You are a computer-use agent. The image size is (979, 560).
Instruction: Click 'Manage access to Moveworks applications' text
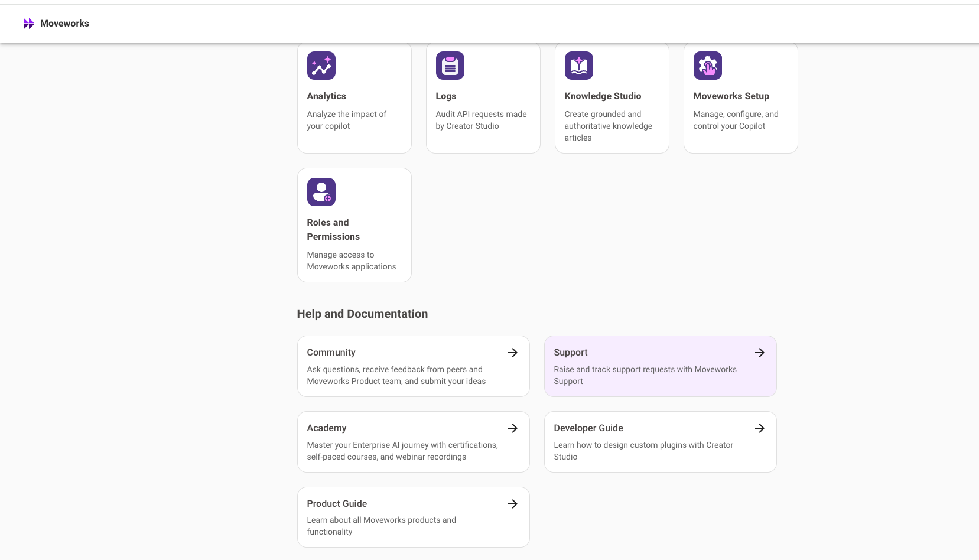352,261
